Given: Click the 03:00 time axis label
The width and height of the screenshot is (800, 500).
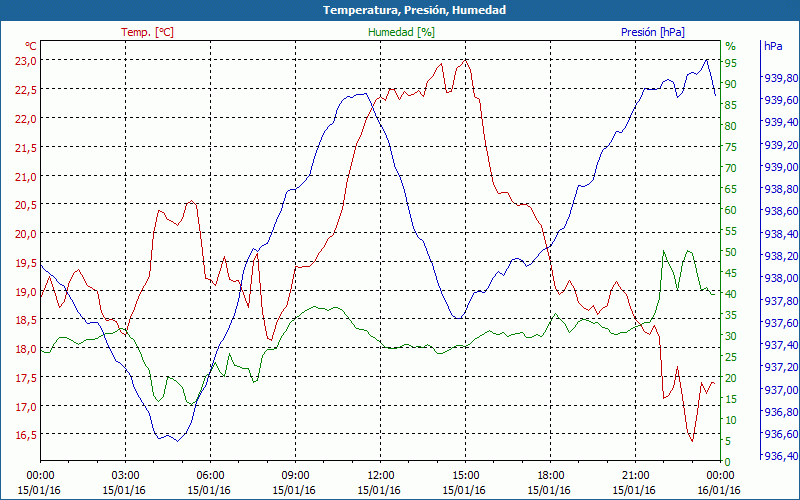Looking at the screenshot, I should pos(124,476).
